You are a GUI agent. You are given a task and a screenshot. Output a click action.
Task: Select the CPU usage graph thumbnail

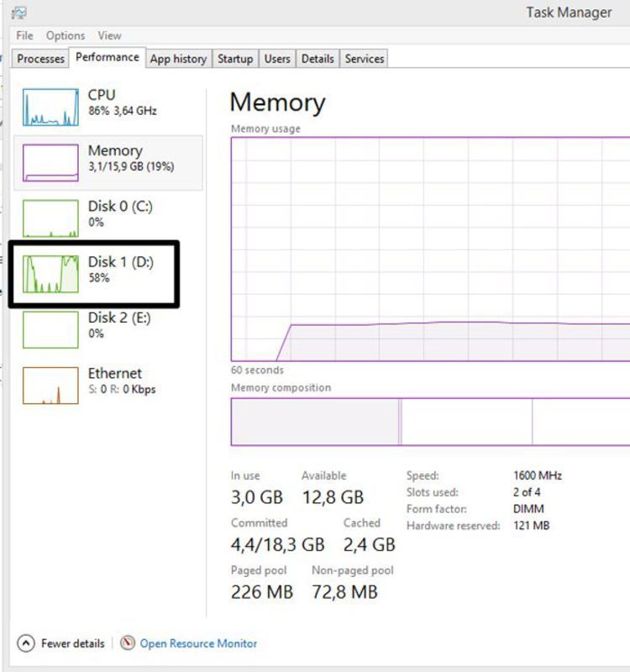tap(50, 107)
